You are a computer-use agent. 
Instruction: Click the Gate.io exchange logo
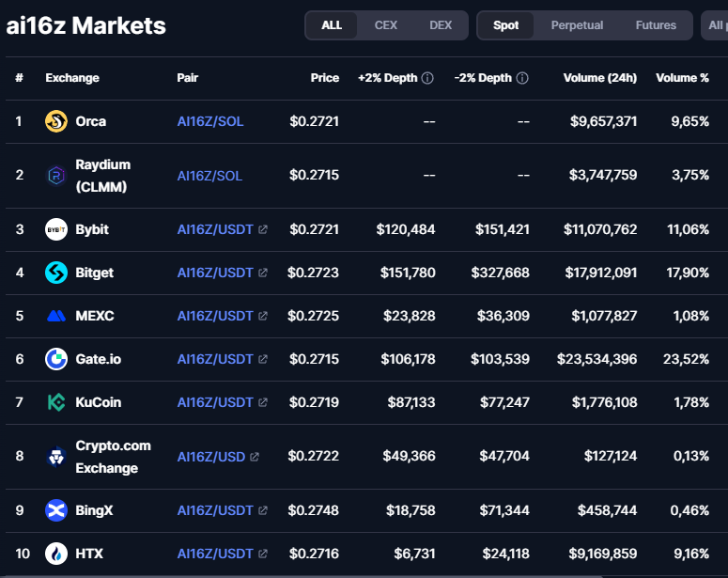click(56, 359)
